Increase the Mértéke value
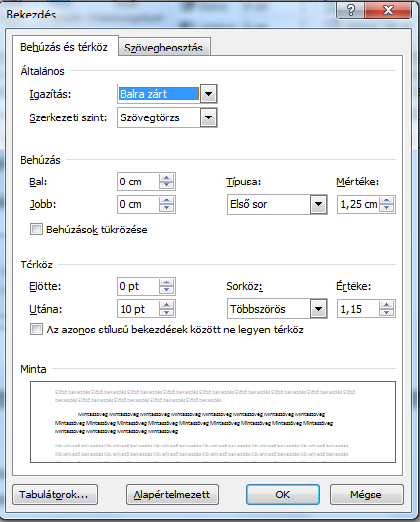The width and height of the screenshot is (420, 522). coord(387,200)
